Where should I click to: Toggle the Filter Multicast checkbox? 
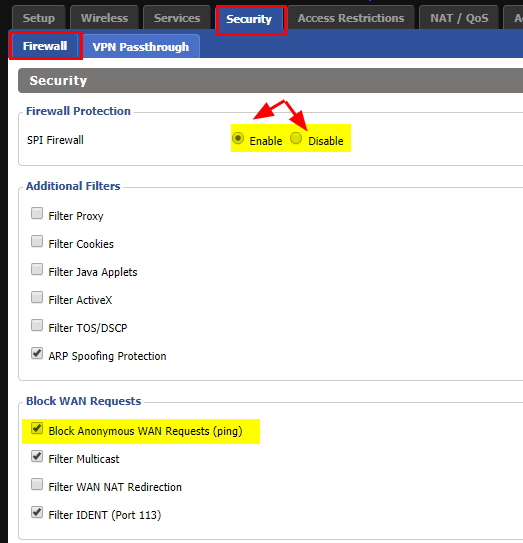point(37,456)
